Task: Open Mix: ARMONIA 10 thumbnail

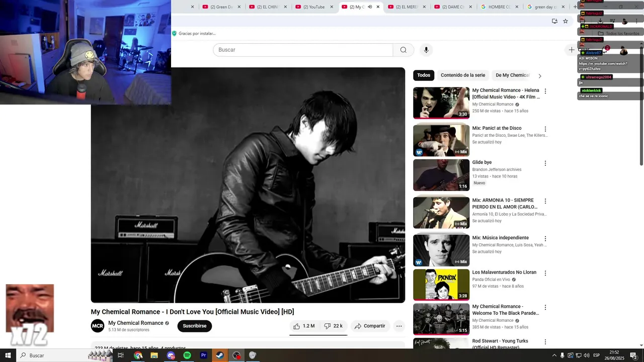Action: coord(441,213)
